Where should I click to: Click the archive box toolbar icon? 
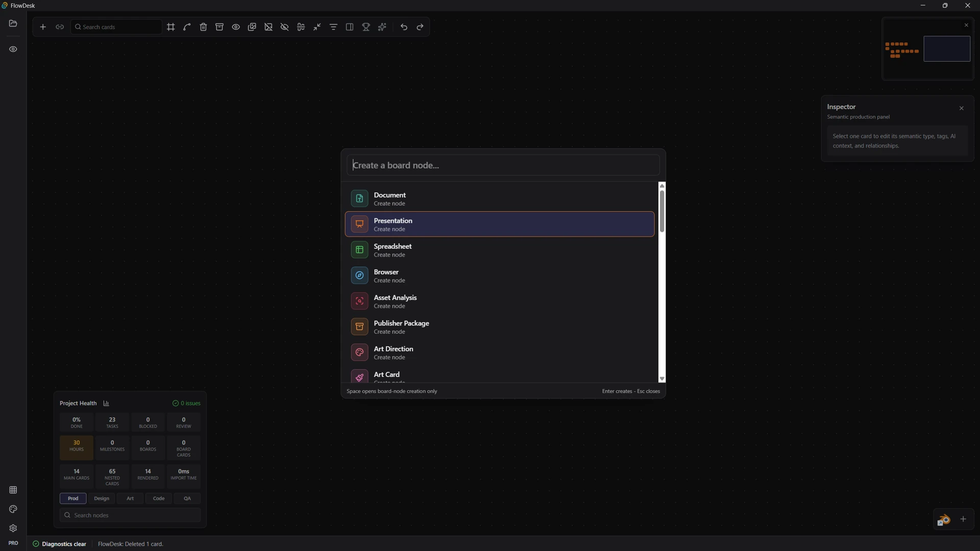(219, 27)
